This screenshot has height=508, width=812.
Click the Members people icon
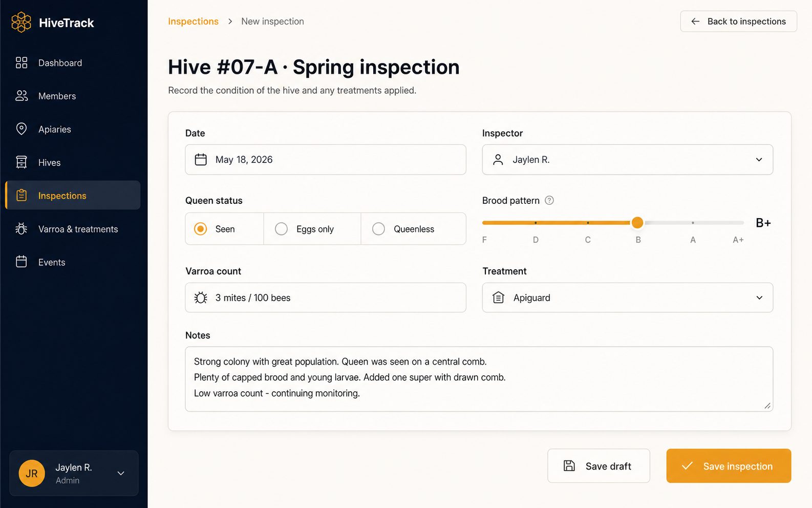22,96
